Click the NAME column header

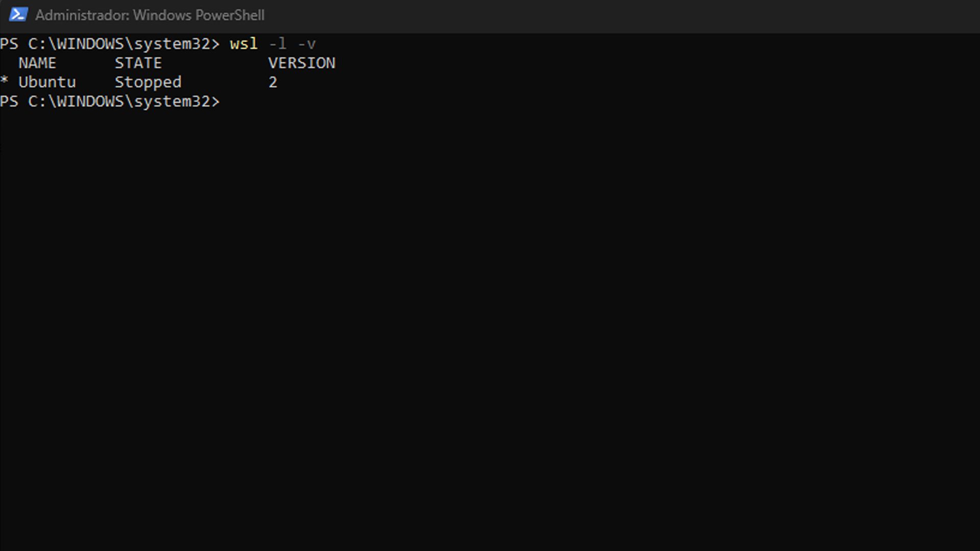point(38,63)
